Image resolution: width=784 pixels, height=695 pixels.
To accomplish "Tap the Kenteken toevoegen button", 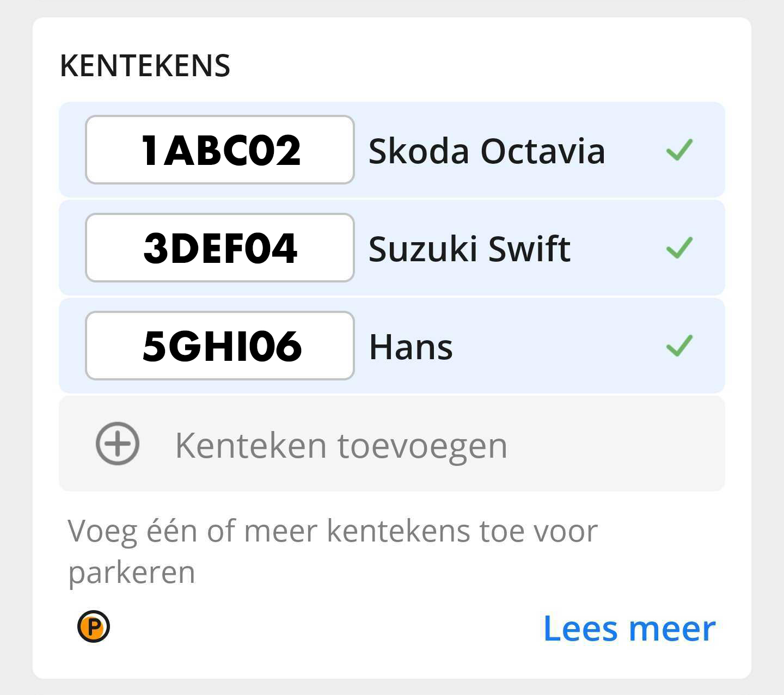I will pyautogui.click(x=392, y=444).
